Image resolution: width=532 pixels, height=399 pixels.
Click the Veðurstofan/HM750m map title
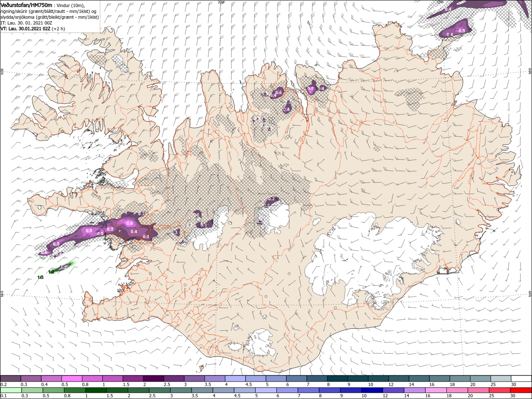tap(26, 5)
